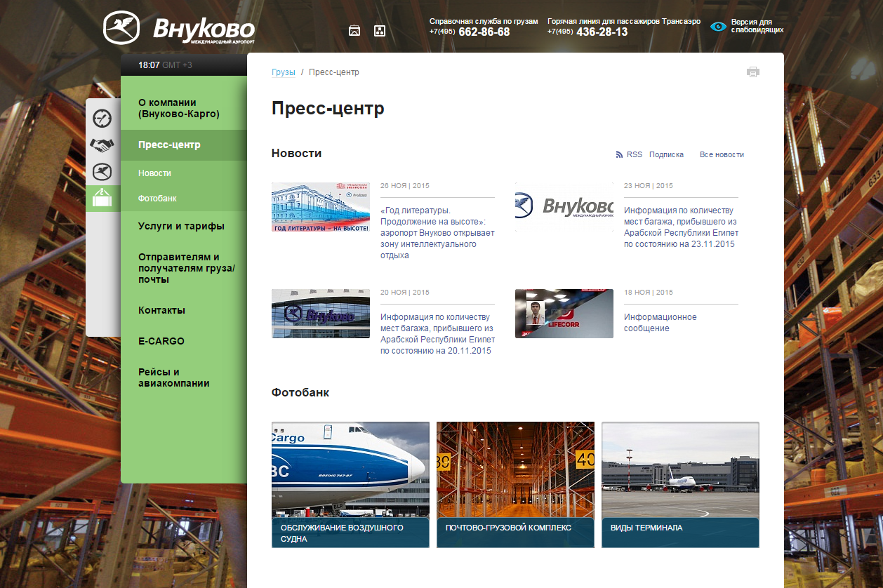Open 'О компании (Внуково-Карго)' menu item
This screenshot has width=883, height=588.
(184, 108)
